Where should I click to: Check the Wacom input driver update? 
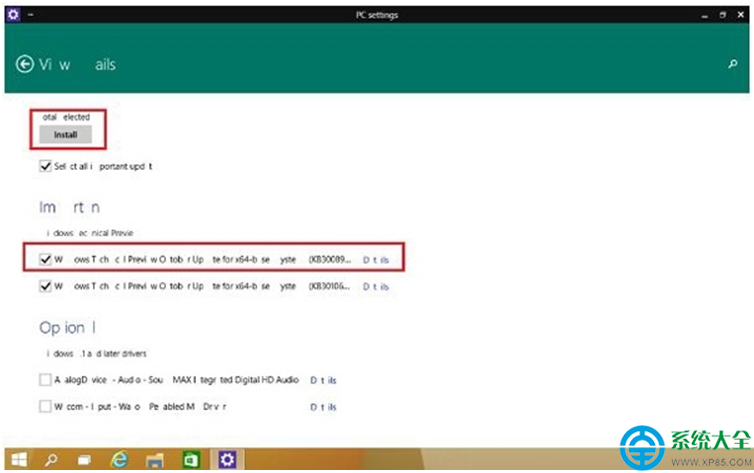coord(44,407)
